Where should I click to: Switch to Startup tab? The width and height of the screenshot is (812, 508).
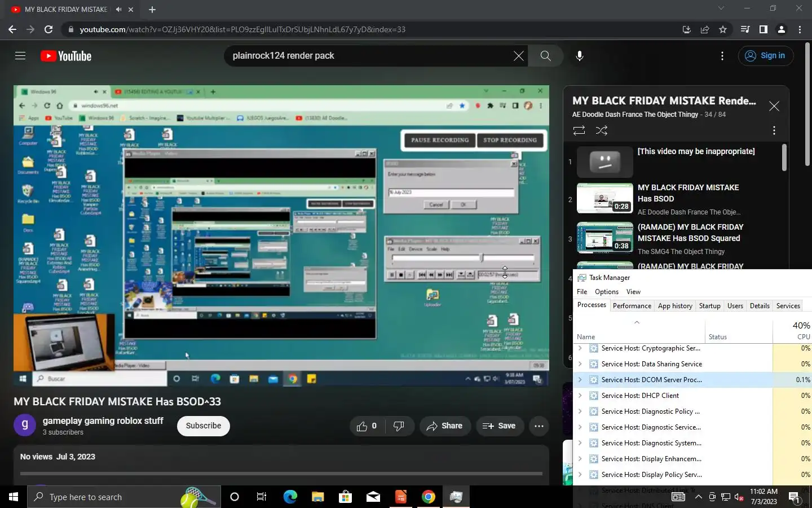(709, 306)
